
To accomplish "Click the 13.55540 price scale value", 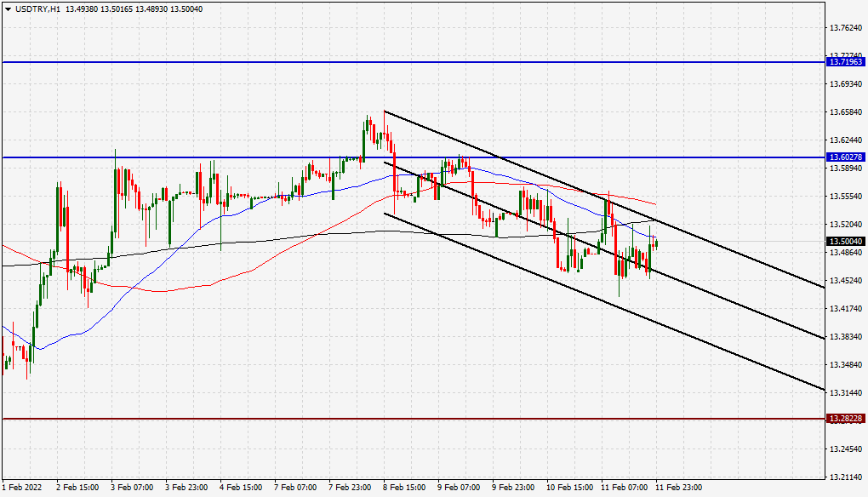I will tap(846, 196).
